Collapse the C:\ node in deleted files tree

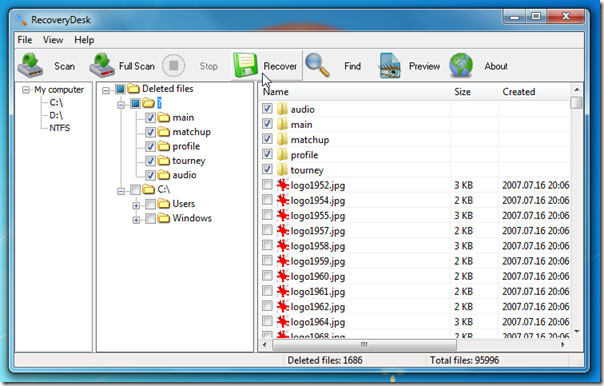point(121,191)
